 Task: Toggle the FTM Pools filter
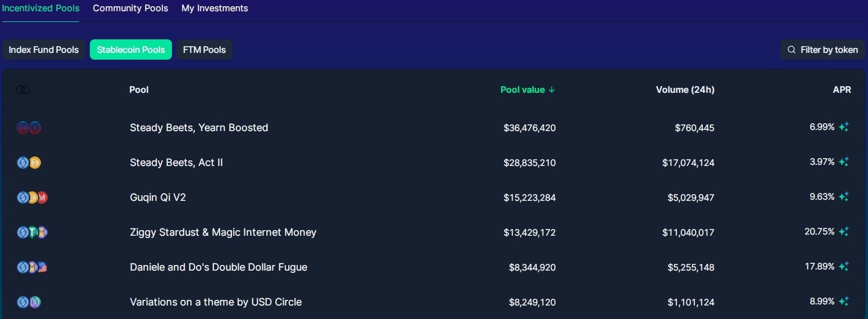(x=204, y=50)
